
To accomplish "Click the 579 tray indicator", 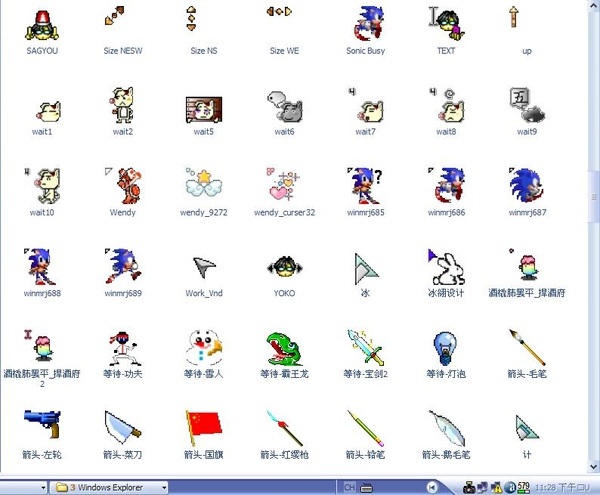I will 523,487.
